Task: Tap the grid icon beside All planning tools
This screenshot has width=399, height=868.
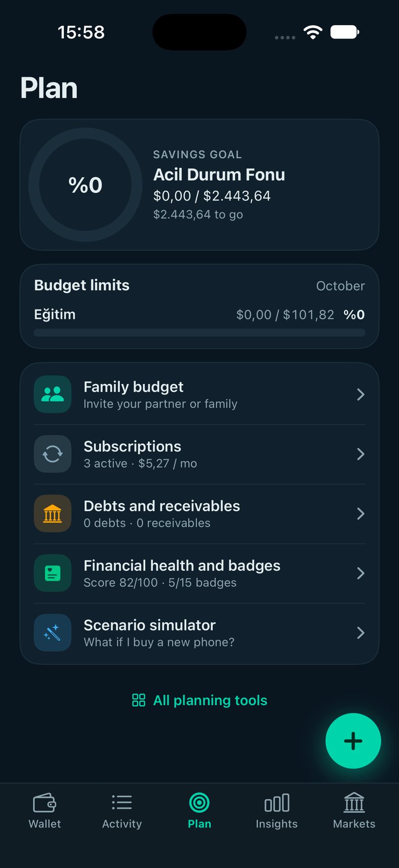Action: 139,700
